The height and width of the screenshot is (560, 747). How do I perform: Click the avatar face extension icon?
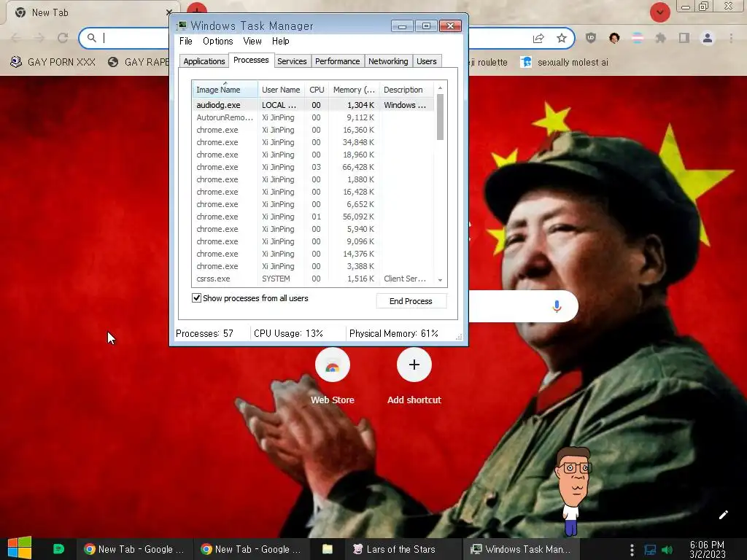coord(614,38)
